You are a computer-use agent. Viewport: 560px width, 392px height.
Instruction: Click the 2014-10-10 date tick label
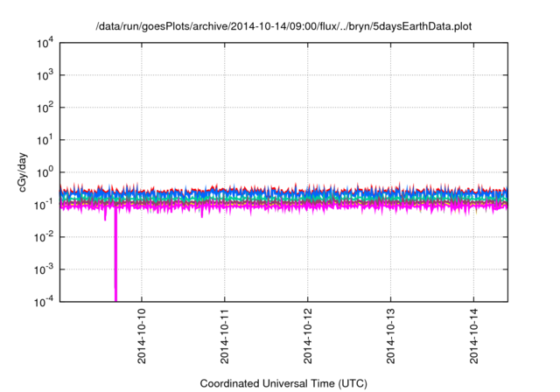pos(142,337)
